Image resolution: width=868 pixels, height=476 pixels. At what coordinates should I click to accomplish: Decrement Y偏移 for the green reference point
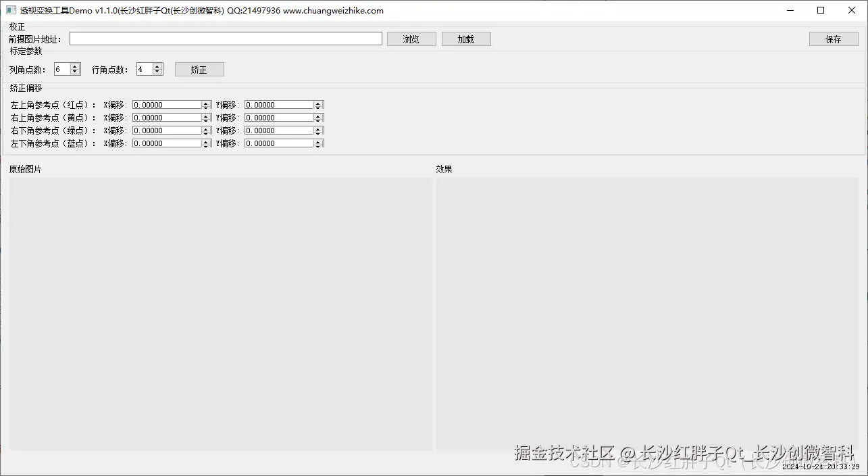point(319,132)
